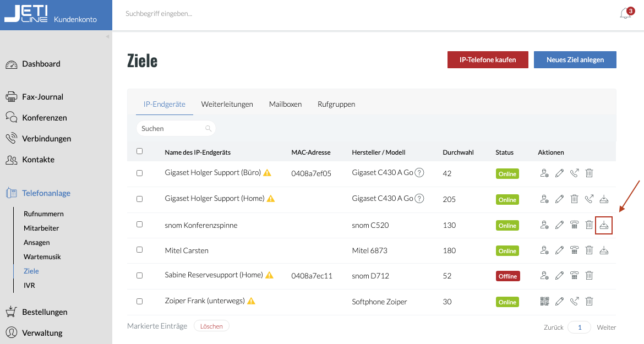Viewport: 644px width, 344px height.
Task: Check the box for snom Konferenzspinne
Action: [x=140, y=225]
